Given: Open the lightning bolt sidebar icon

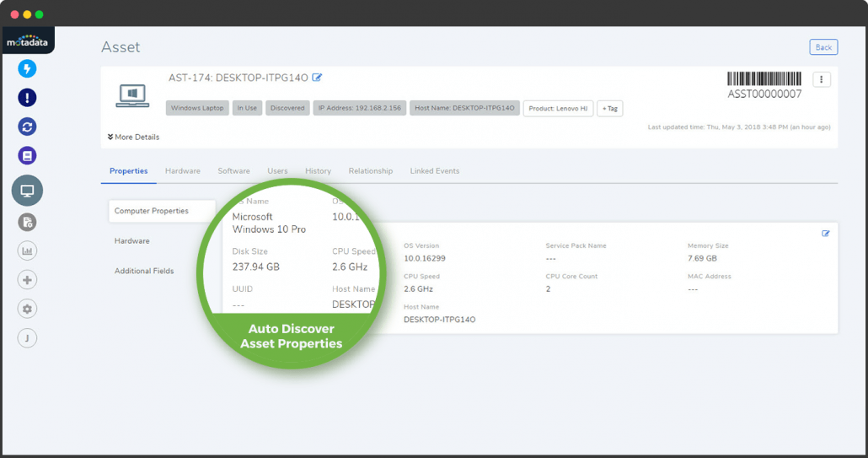Looking at the screenshot, I should coord(27,68).
